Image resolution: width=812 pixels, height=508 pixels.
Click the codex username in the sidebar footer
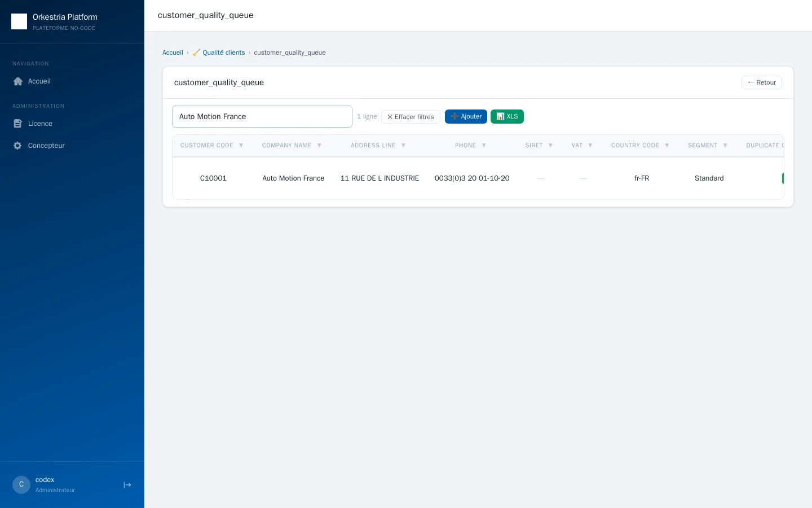pos(45,480)
